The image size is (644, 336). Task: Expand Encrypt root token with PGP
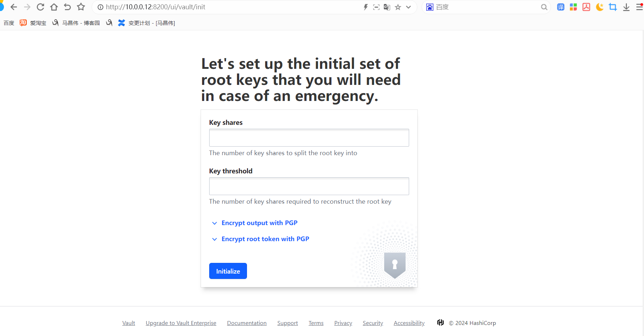(265, 239)
